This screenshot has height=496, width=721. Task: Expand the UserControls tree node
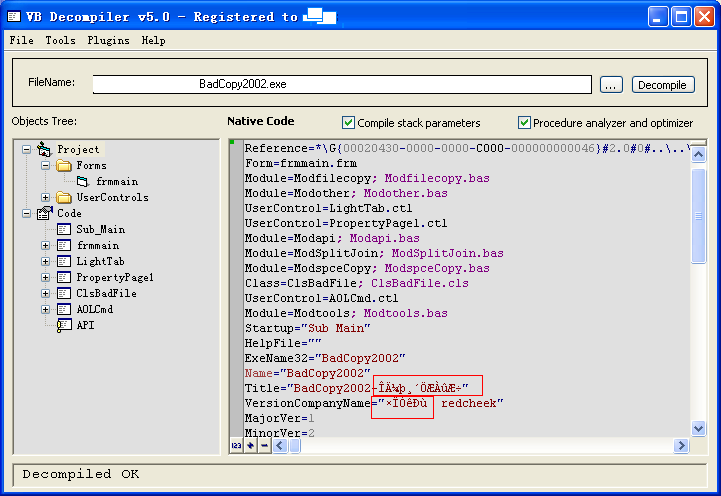coord(46,198)
